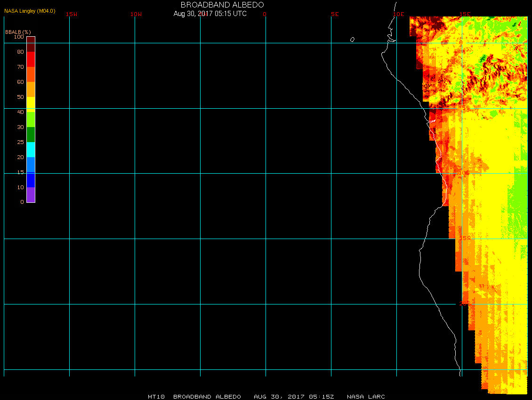Image resolution: width=532 pixels, height=400 pixels.
Task: Click the small island outline near the equator
Action: coord(352,40)
